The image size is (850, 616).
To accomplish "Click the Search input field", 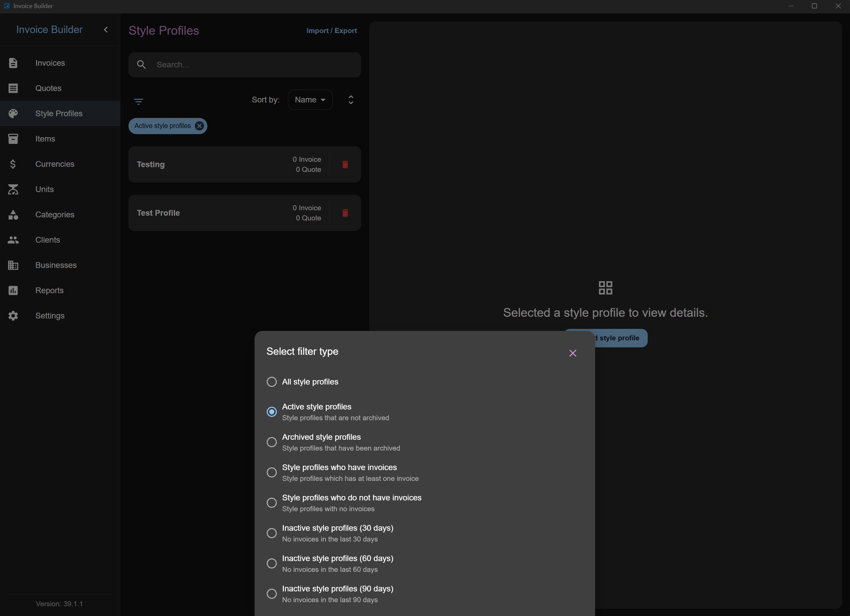I will [x=245, y=65].
